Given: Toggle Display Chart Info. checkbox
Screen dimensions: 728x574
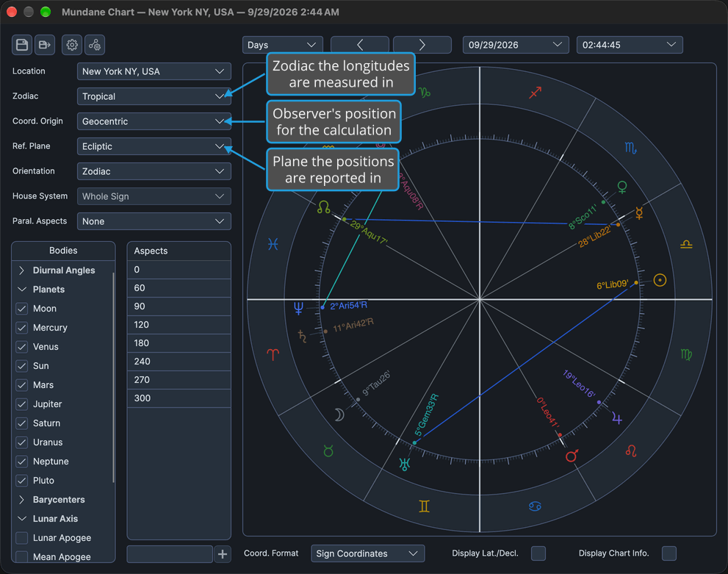Looking at the screenshot, I should pos(669,553).
